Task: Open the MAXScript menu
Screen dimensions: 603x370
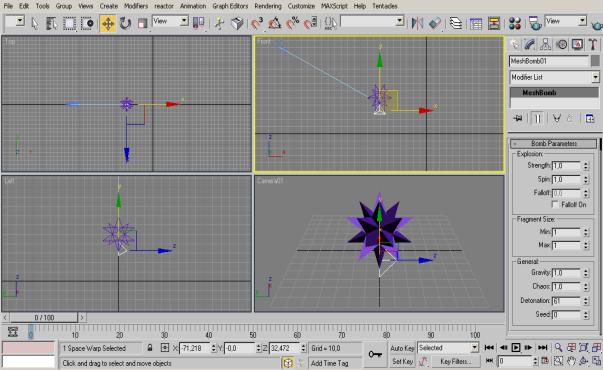Action: (334, 6)
